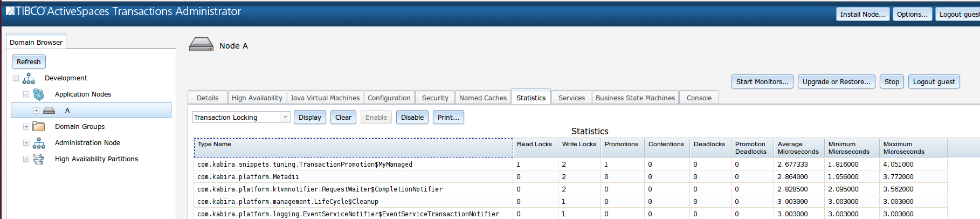
Task: Click the Print... button
Action: point(448,117)
